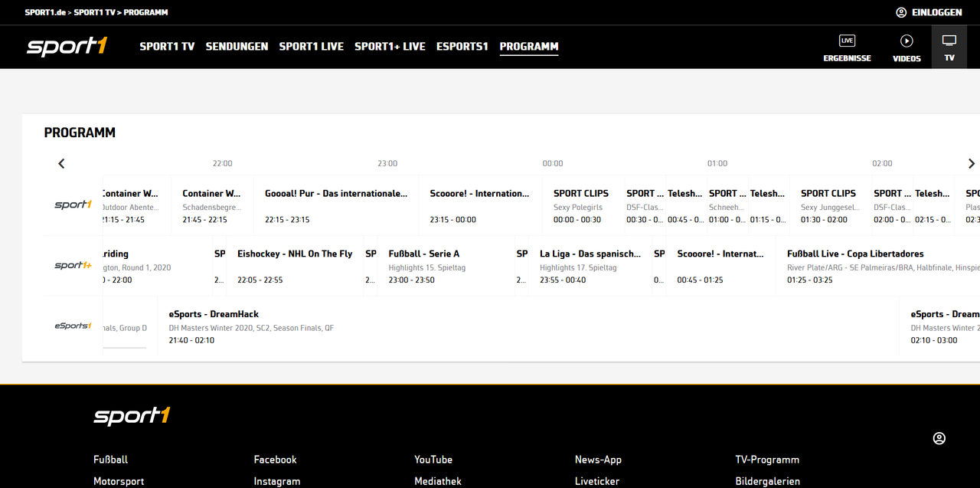Click the footer sport1 logo
980x488 pixels.
(x=132, y=416)
